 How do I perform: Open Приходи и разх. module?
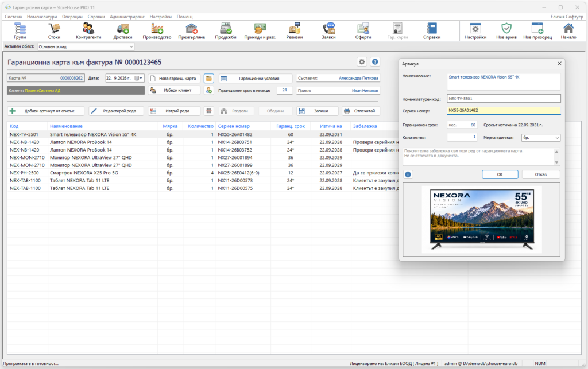coord(260,31)
